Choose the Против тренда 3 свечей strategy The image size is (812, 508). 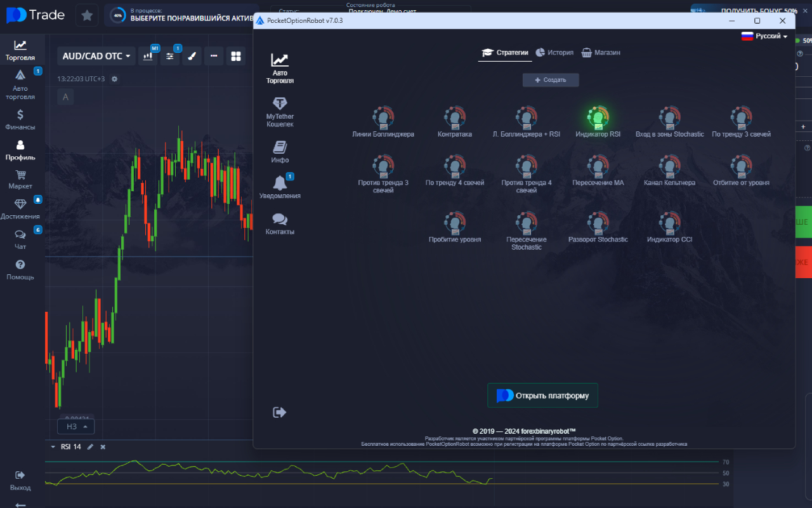[x=383, y=174]
